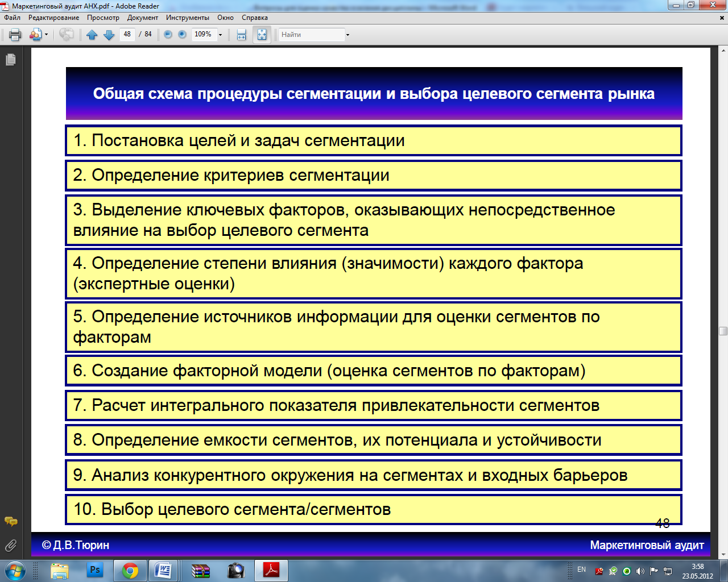
Task: Click the Найти search field
Action: click(x=312, y=35)
